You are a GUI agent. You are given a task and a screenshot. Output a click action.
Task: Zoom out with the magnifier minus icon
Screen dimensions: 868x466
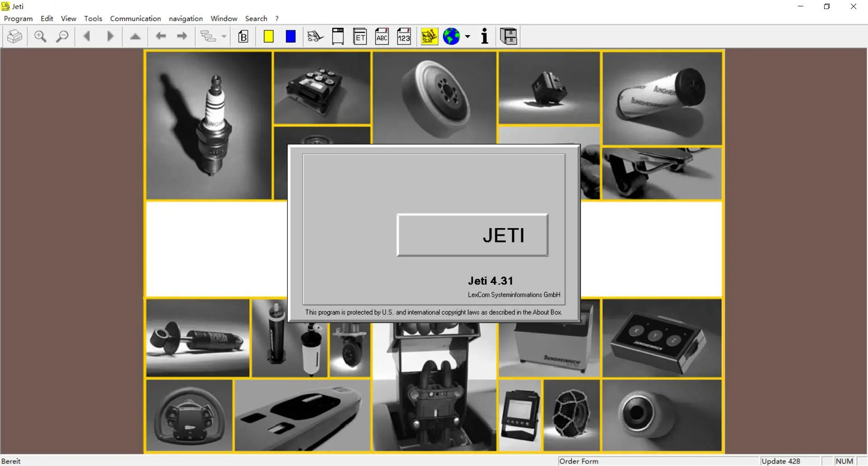point(62,37)
